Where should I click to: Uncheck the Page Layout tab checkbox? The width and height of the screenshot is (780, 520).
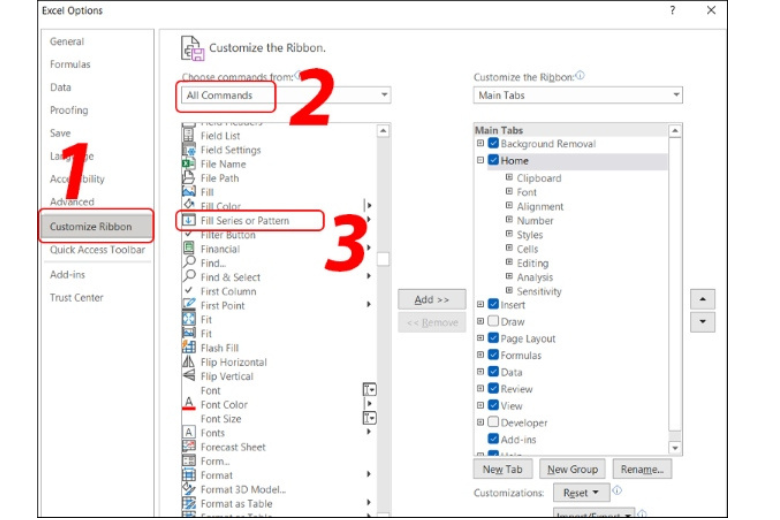point(493,338)
